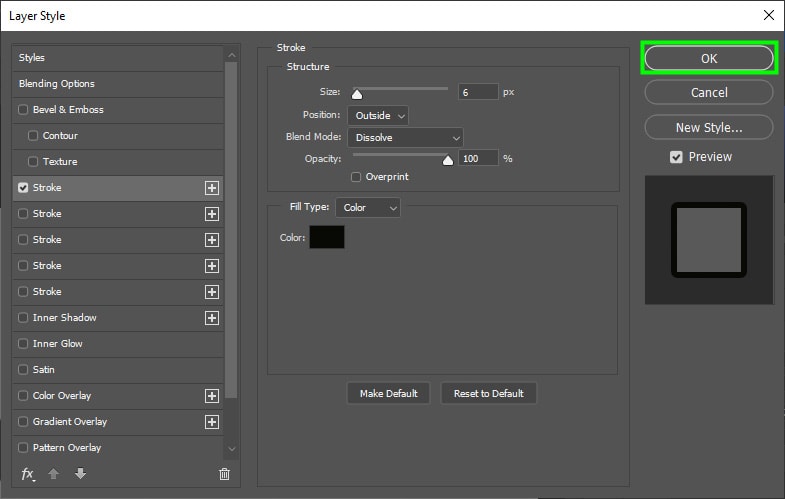Tick the Texture checkbox
The width and height of the screenshot is (785, 499).
click(33, 162)
